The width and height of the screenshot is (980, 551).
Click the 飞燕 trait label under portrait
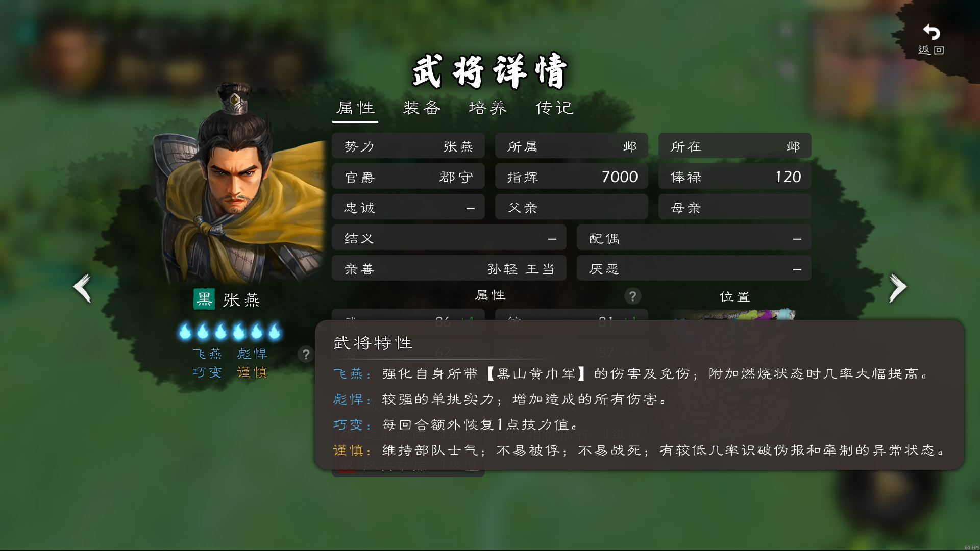pyautogui.click(x=207, y=354)
